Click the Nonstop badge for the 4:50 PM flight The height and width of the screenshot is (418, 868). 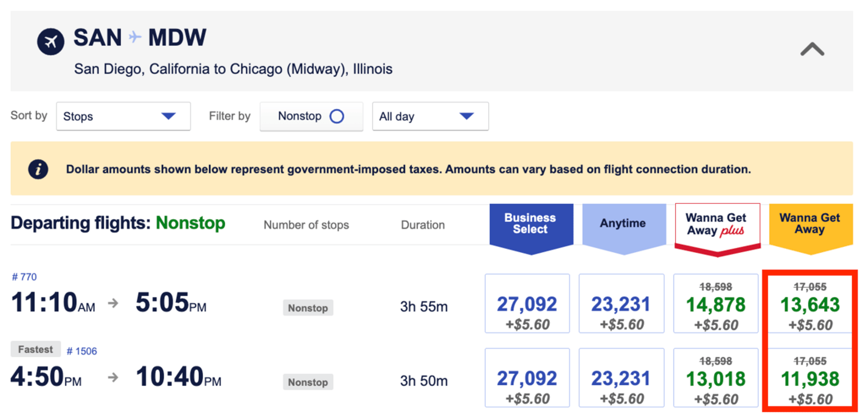(308, 382)
